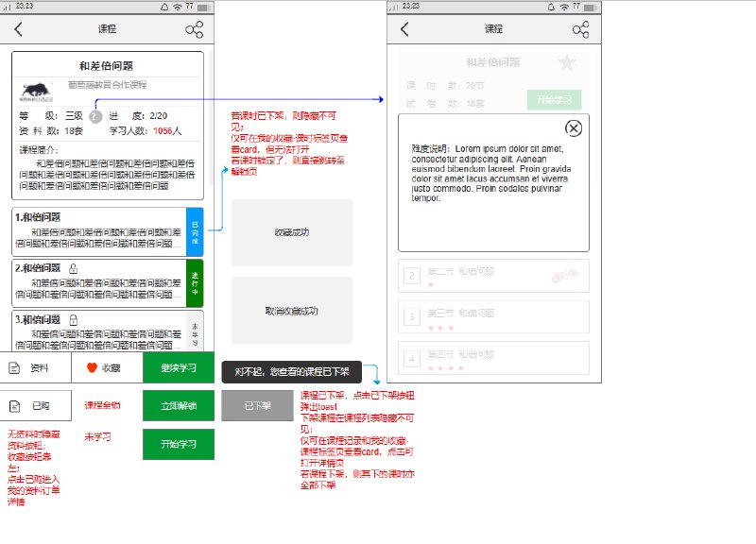Click the blue 已完成 status tag
This screenshot has height=544, width=756.
[195, 231]
